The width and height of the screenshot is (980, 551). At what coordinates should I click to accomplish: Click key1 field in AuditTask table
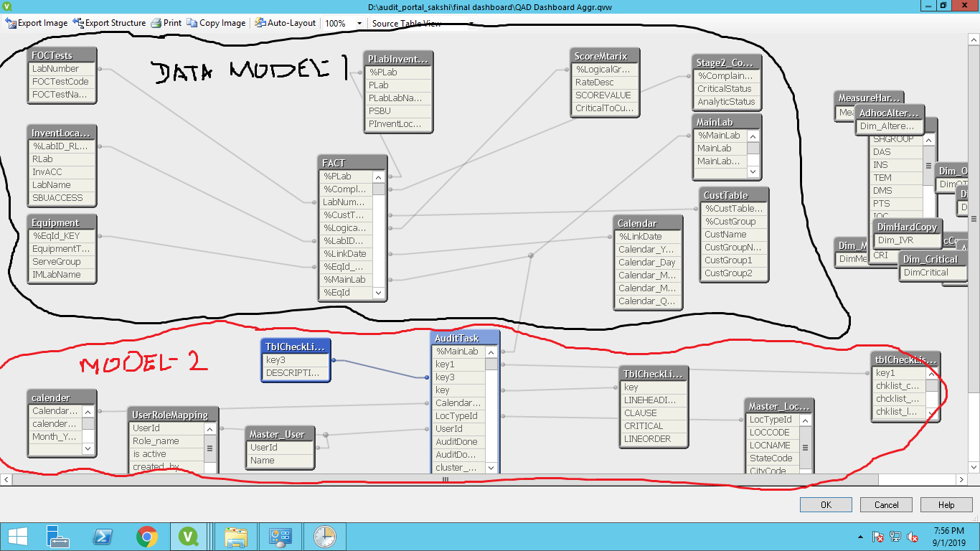(459, 364)
